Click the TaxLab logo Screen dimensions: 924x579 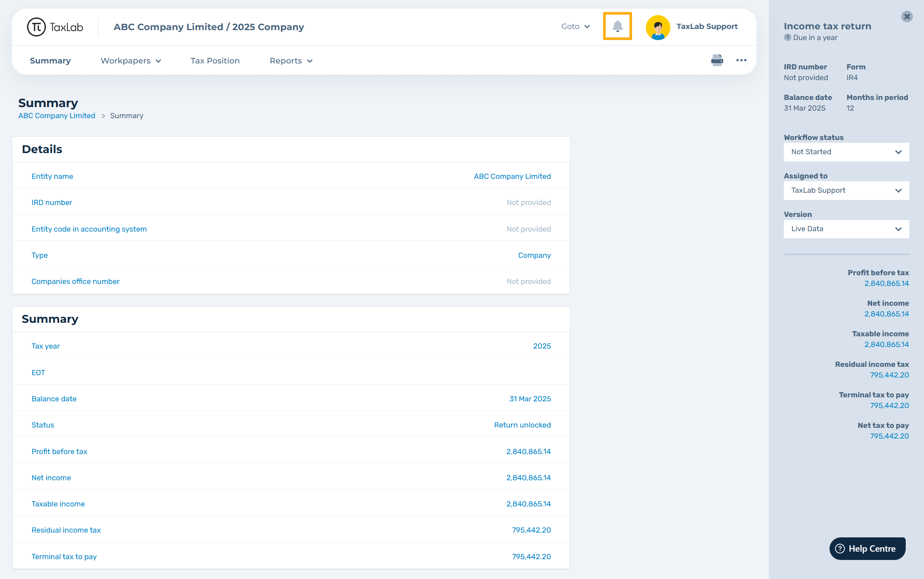[55, 27]
